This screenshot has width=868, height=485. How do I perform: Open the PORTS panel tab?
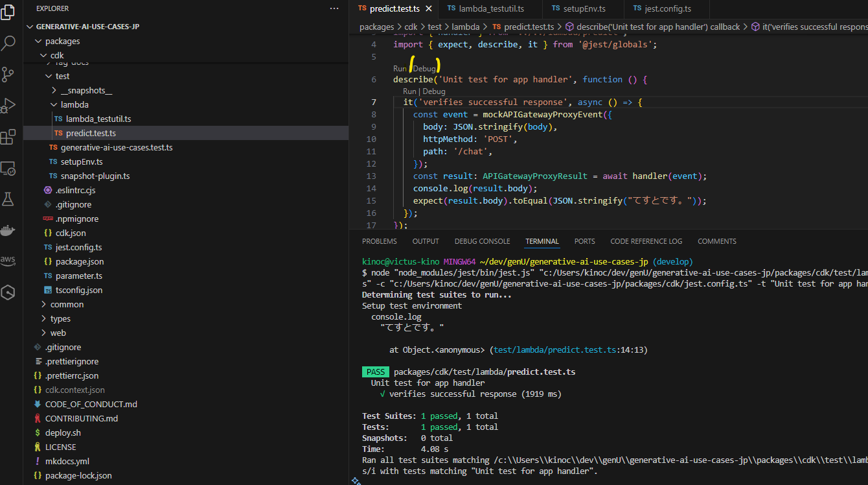click(x=584, y=241)
